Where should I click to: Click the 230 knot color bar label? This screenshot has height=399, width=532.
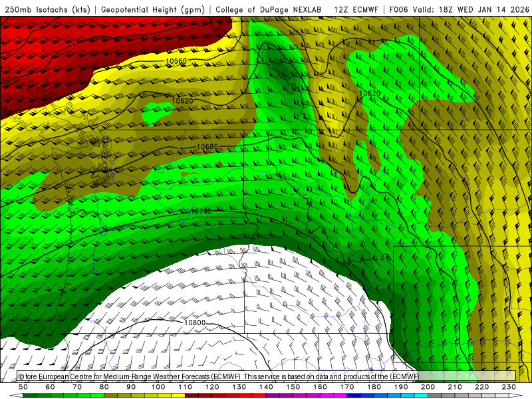click(509, 387)
